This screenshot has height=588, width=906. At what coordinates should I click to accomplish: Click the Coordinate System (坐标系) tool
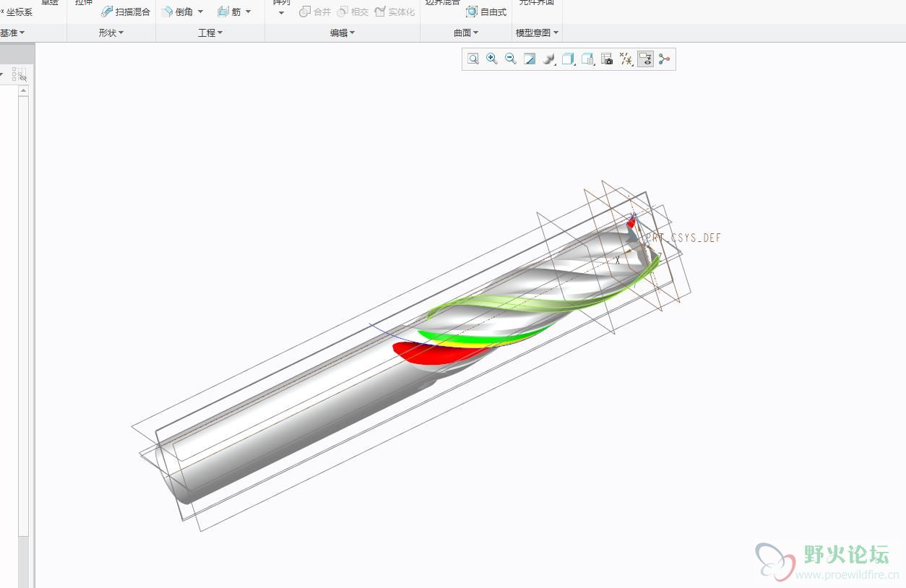click(17, 12)
